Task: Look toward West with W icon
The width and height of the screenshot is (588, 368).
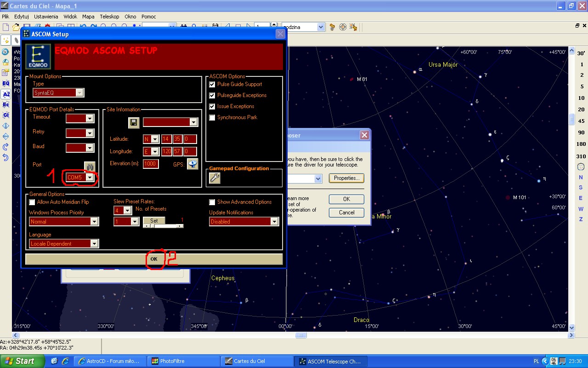Action: (581, 209)
